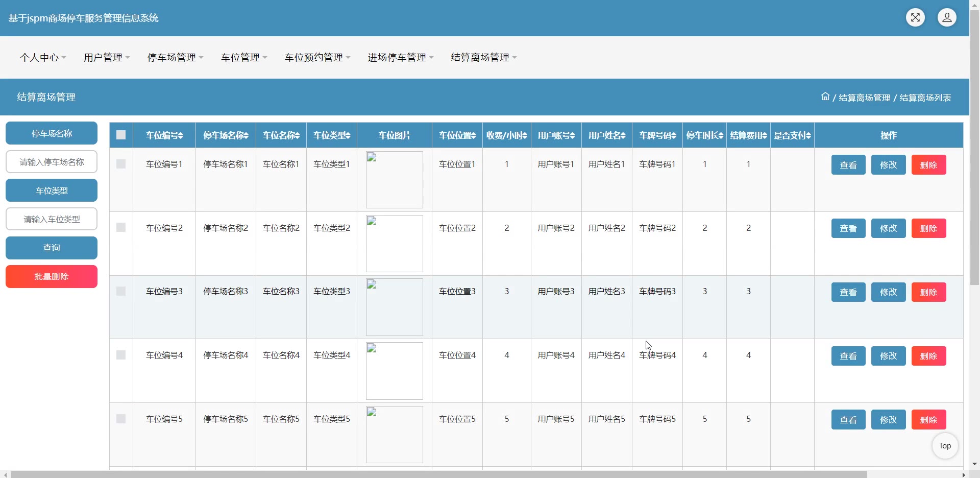The image size is (980, 478).
Task: Click the fullscreen toggle icon in header
Action: pos(915,17)
